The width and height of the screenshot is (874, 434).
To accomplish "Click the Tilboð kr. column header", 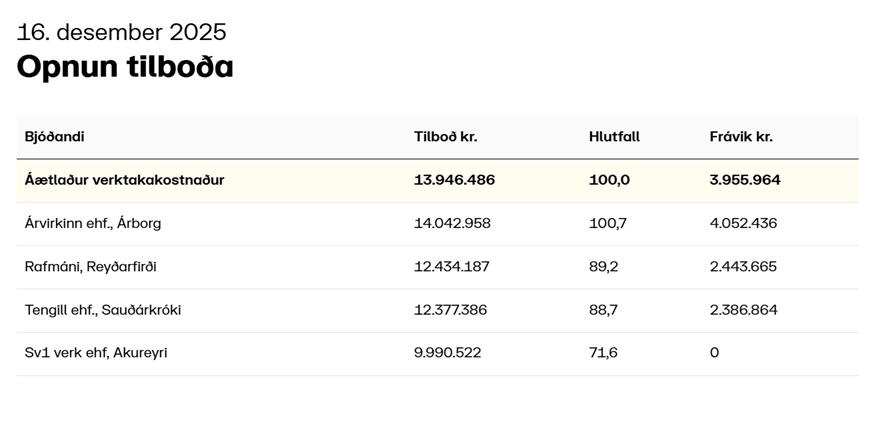I will (x=445, y=137).
